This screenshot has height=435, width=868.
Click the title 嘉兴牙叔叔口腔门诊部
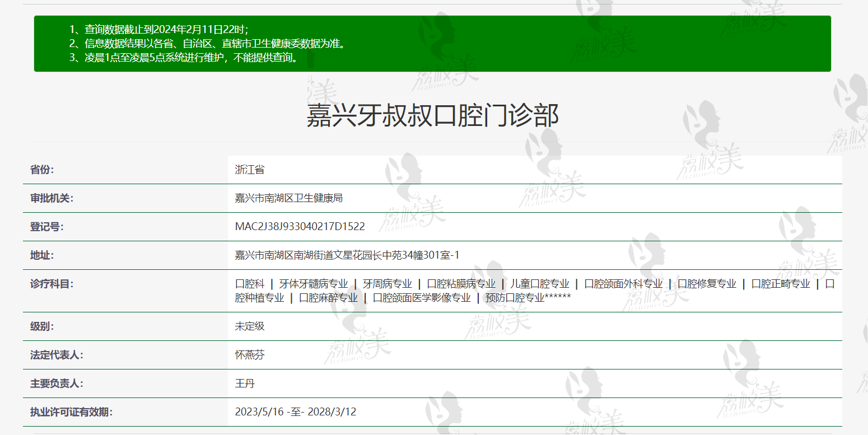[x=432, y=116]
